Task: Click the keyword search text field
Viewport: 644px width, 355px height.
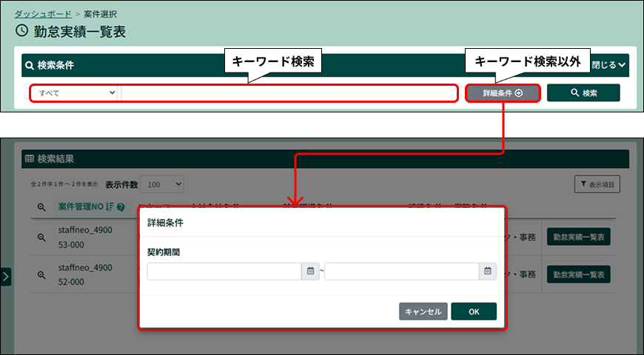Action: [x=289, y=93]
